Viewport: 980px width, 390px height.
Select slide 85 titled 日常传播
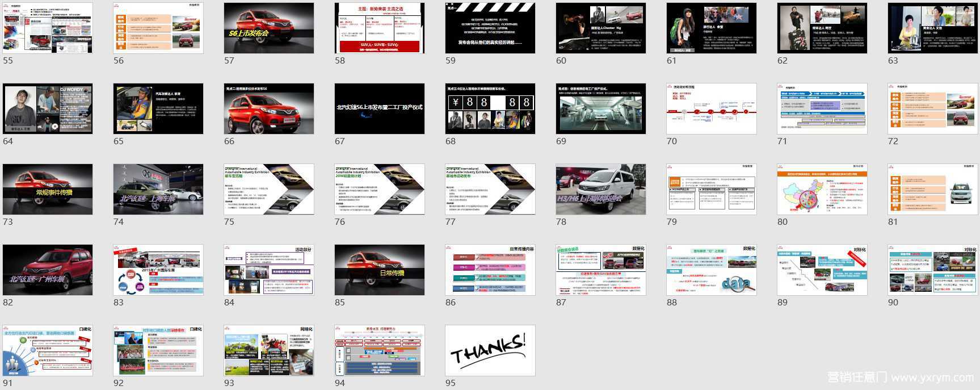point(380,270)
